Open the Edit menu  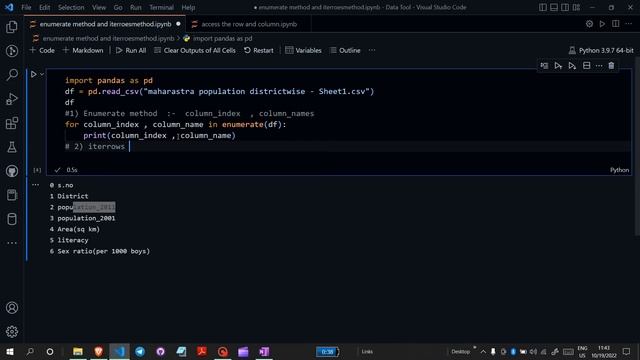point(44,7)
